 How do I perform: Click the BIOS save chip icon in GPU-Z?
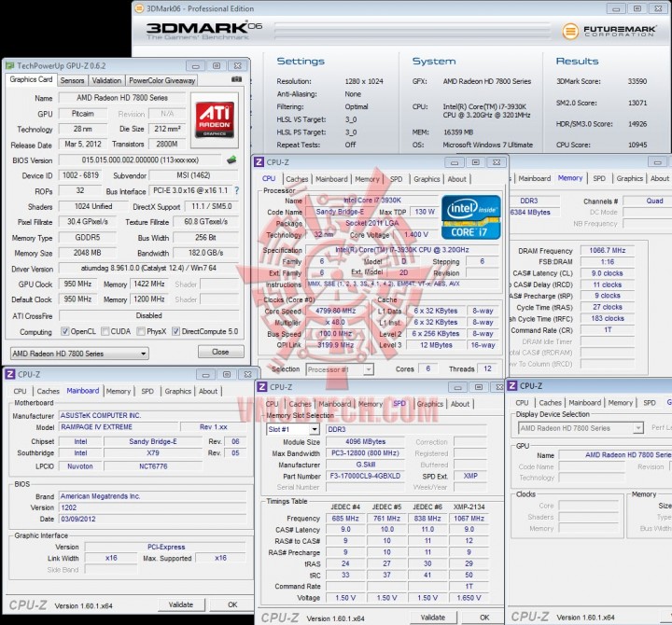tap(231, 160)
